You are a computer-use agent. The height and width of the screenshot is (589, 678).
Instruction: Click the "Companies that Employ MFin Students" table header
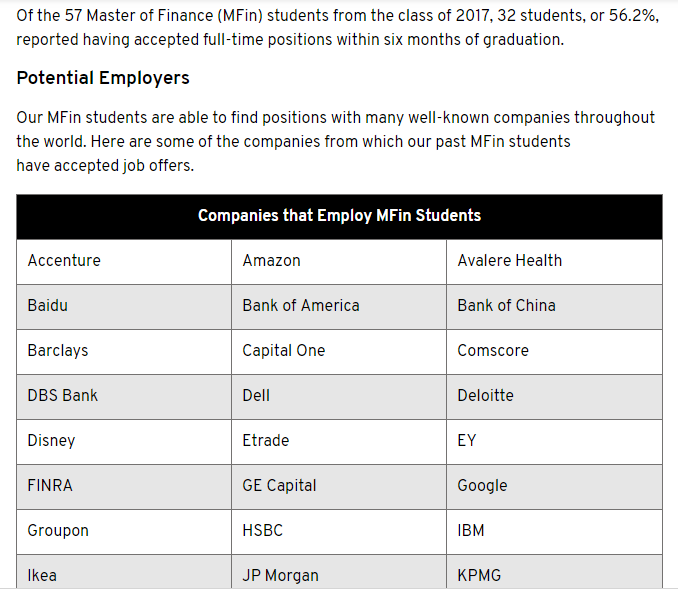[339, 216]
